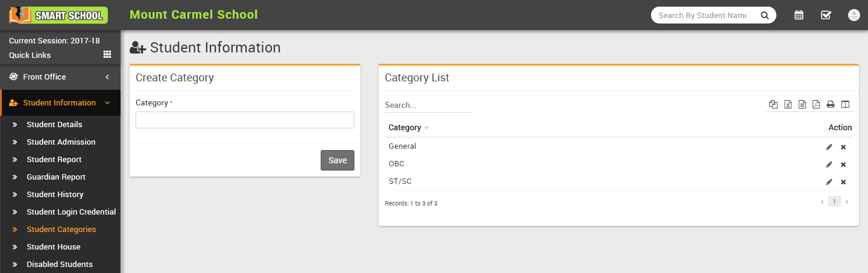This screenshot has width=868, height=273.
Task: Sort list by Category column header
Action: (405, 128)
